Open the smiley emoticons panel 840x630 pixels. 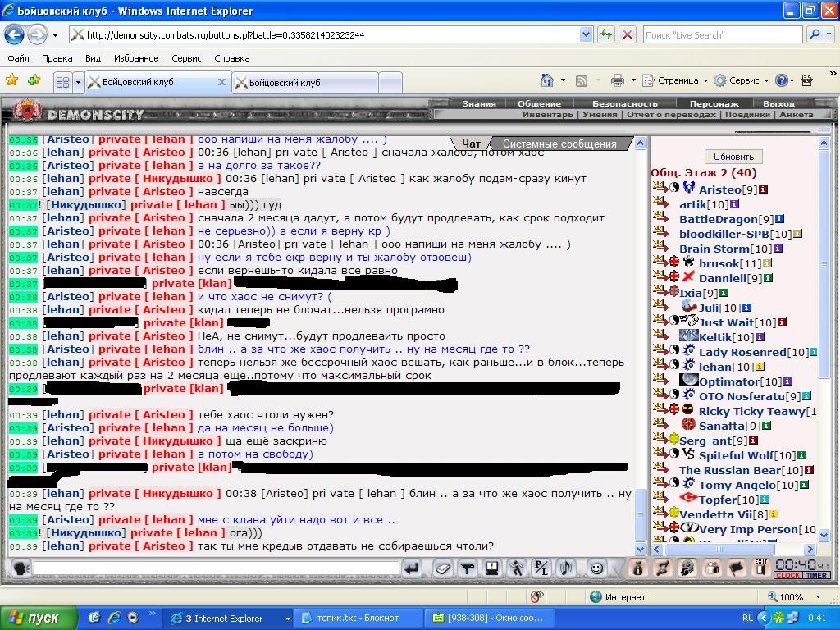point(597,568)
